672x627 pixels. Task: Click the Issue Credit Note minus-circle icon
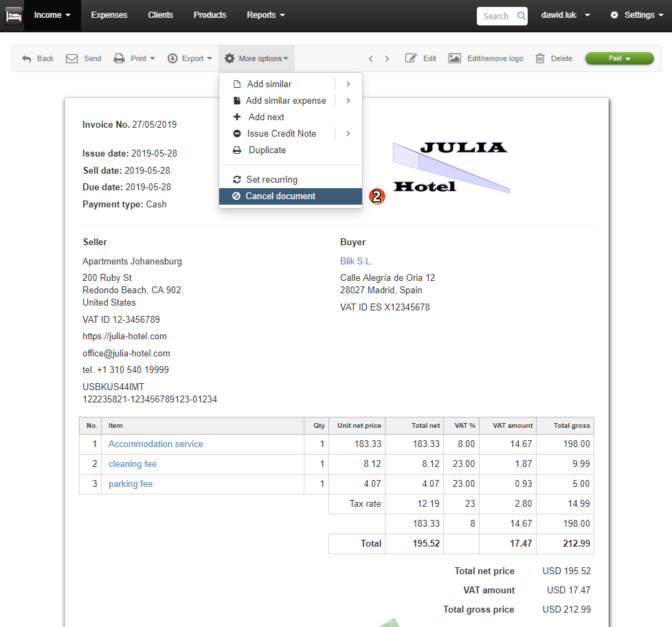237,134
